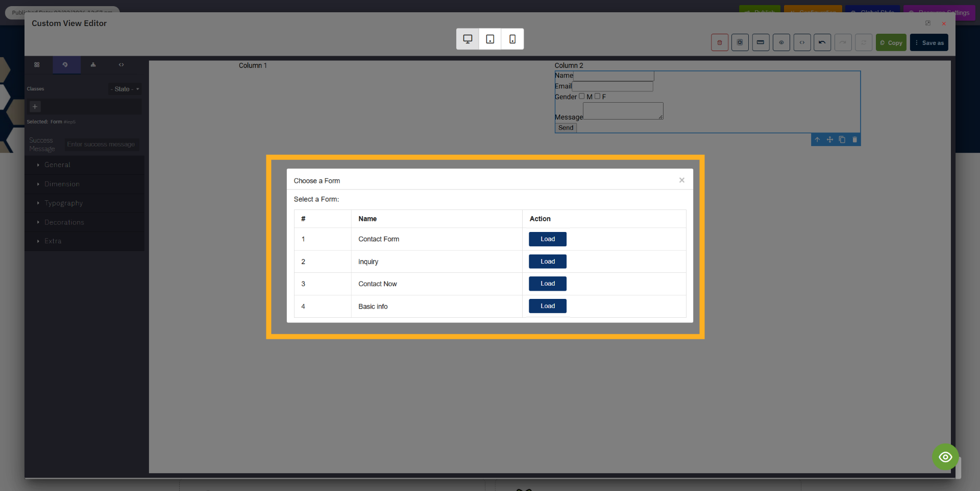Check the M gender checkbox
Screen dimensions: 980x491
[582, 96]
